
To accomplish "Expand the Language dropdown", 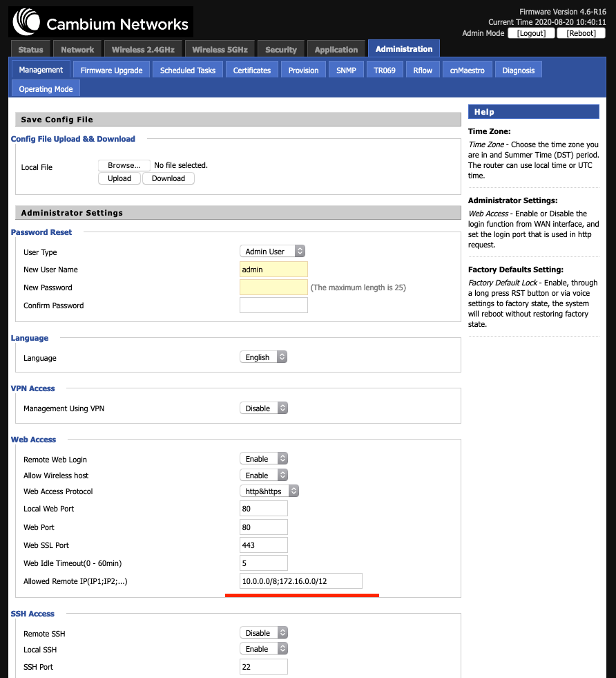I will click(262, 357).
